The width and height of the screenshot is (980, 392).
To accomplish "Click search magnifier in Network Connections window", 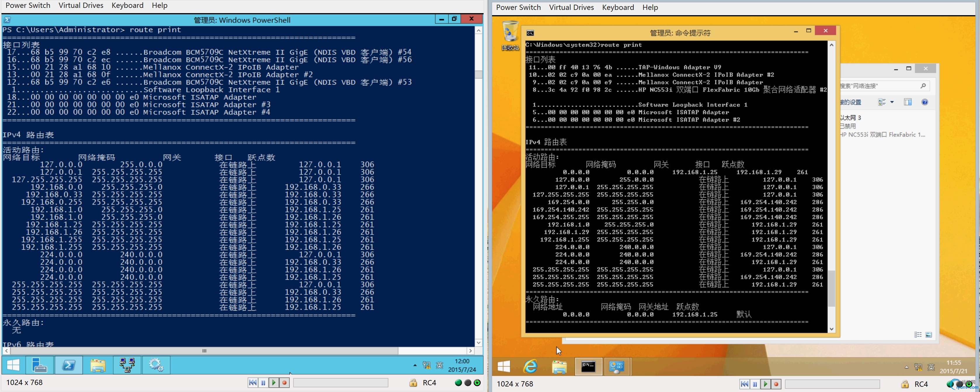I will pos(923,86).
